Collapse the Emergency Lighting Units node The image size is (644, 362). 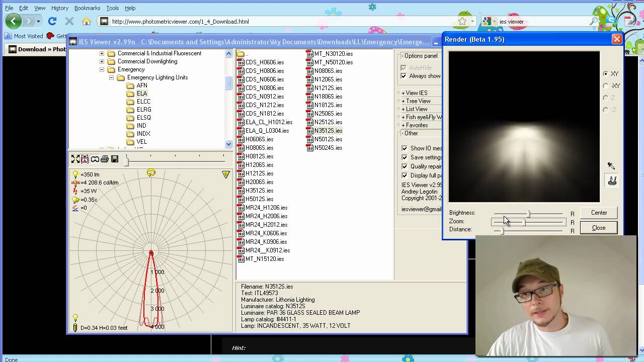[111, 77]
